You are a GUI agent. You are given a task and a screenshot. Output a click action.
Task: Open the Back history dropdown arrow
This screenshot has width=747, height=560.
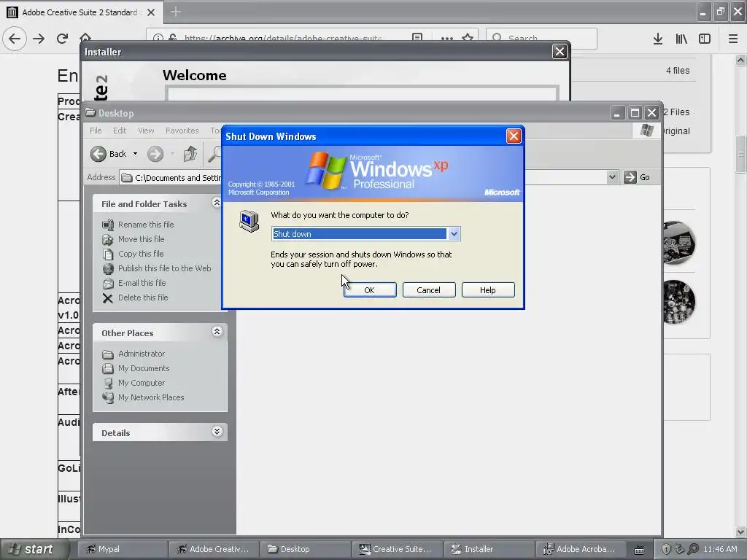[x=135, y=154]
